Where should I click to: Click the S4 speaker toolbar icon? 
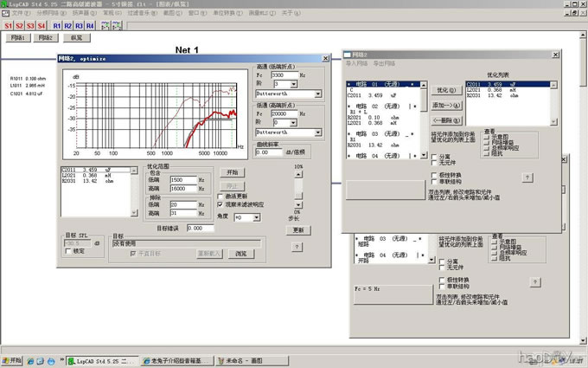42,26
